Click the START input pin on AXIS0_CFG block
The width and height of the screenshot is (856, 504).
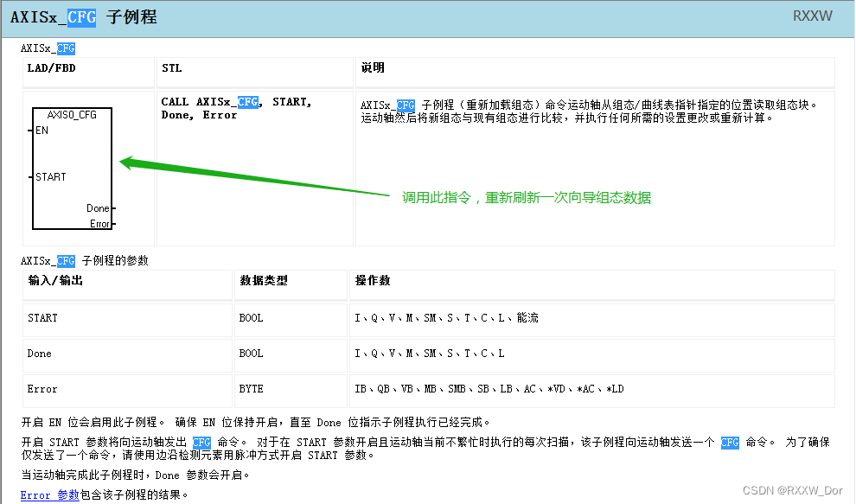pyautogui.click(x=50, y=177)
